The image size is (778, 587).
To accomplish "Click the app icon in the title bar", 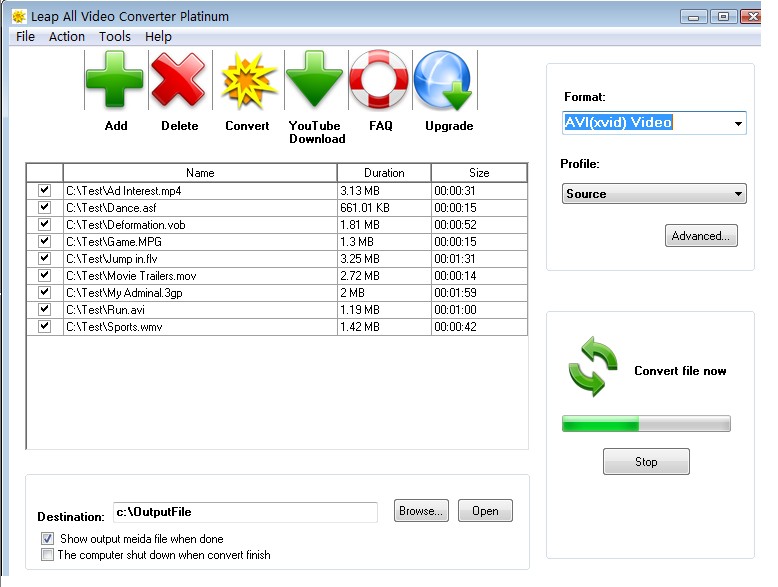I will click(19, 16).
